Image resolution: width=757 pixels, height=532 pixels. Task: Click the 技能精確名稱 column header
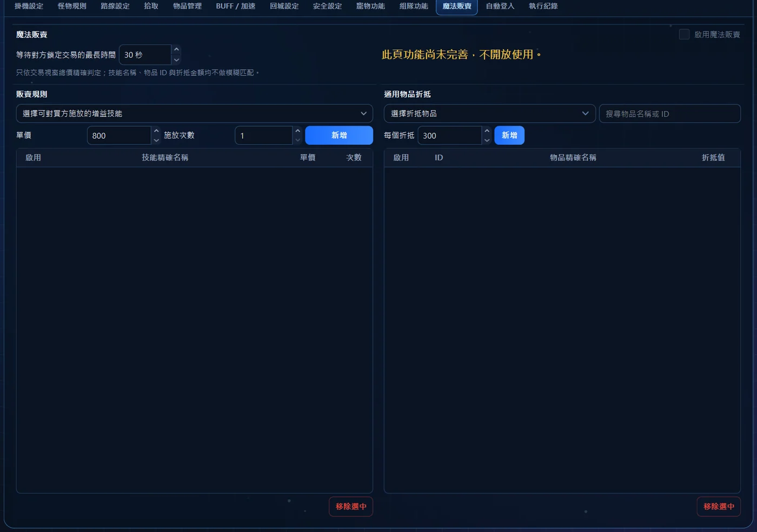coord(165,158)
